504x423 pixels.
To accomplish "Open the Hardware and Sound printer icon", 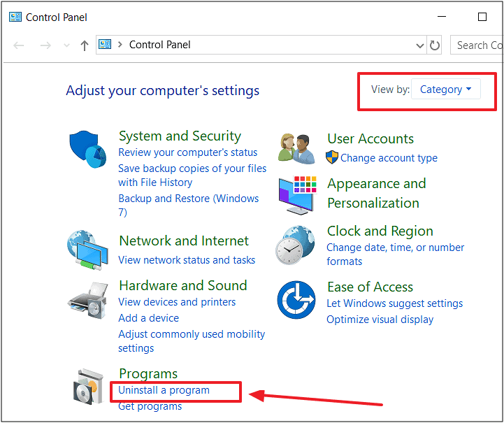I will [87, 301].
